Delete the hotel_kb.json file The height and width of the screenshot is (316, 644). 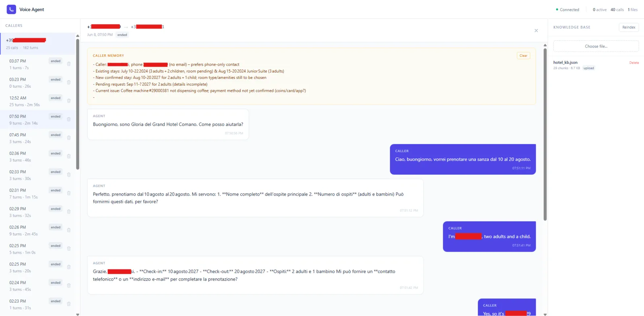[x=634, y=63]
